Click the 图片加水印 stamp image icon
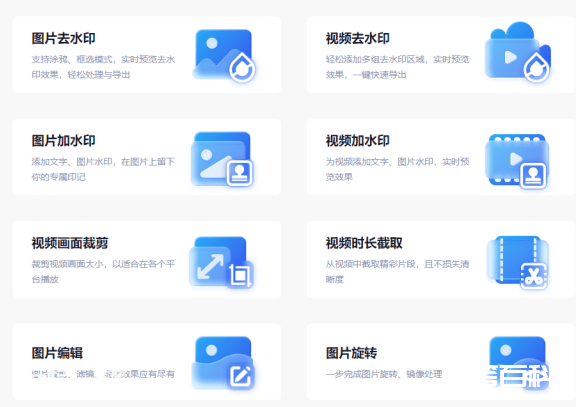This screenshot has height=407, width=576. (x=222, y=159)
